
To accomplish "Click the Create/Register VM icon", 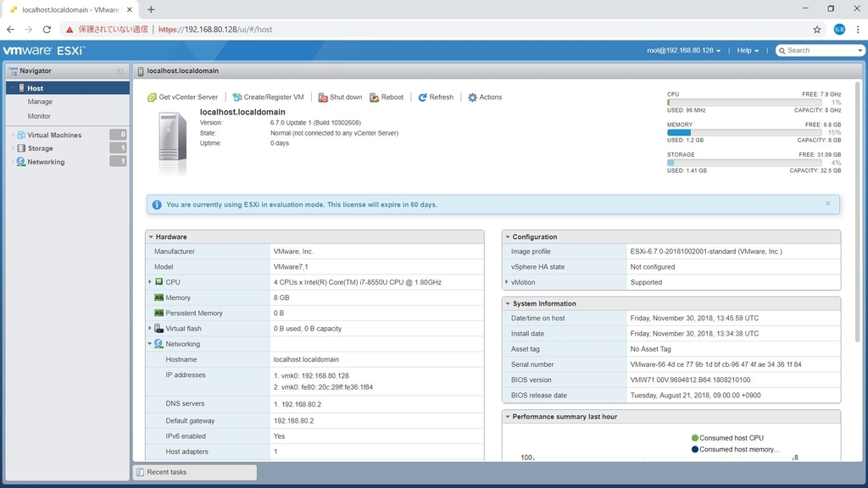I will coord(237,97).
